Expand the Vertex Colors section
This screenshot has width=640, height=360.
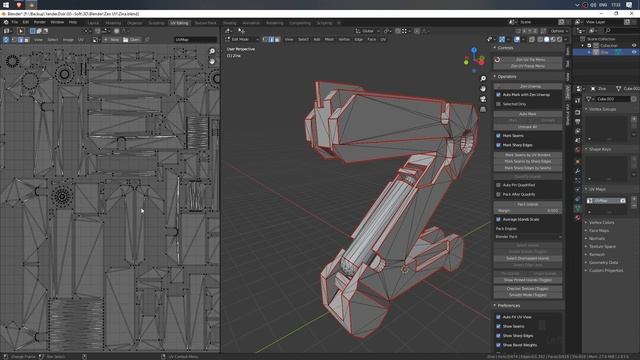pos(602,222)
